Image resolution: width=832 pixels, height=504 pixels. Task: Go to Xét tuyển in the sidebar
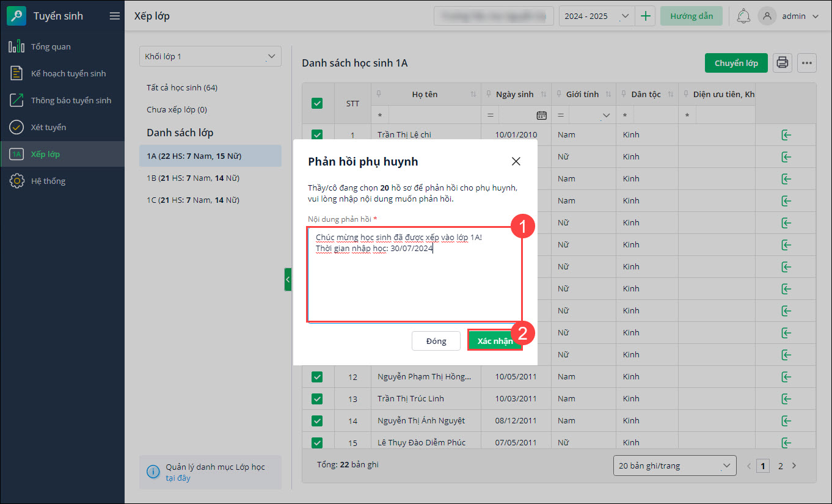(62, 127)
